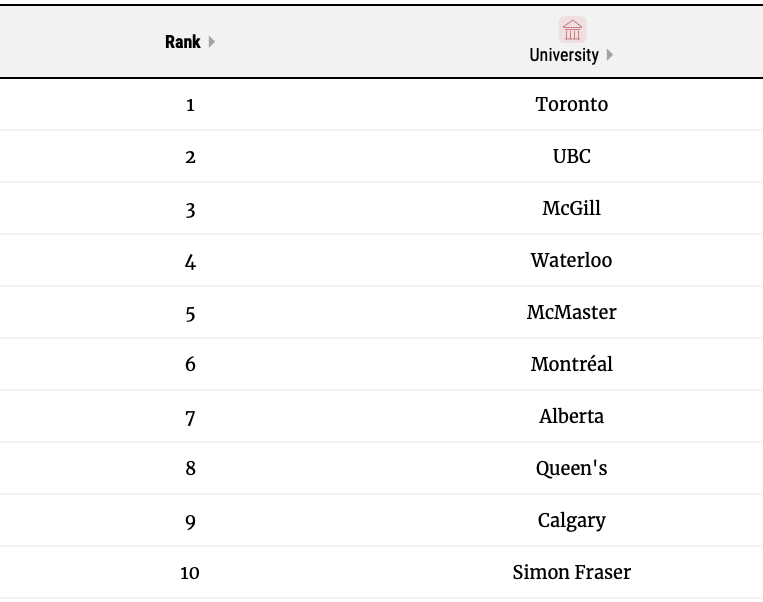The width and height of the screenshot is (763, 602).
Task: Click the university building icon in header
Action: 572,29
